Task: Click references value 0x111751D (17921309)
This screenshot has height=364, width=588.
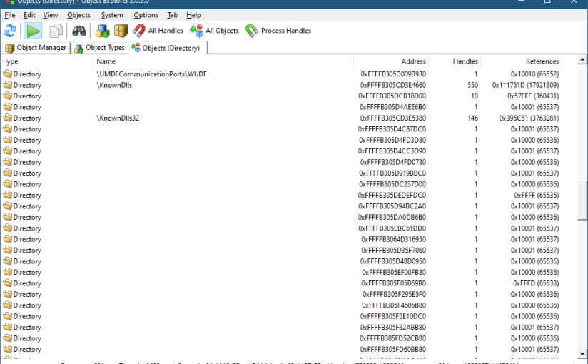Action: pos(525,85)
